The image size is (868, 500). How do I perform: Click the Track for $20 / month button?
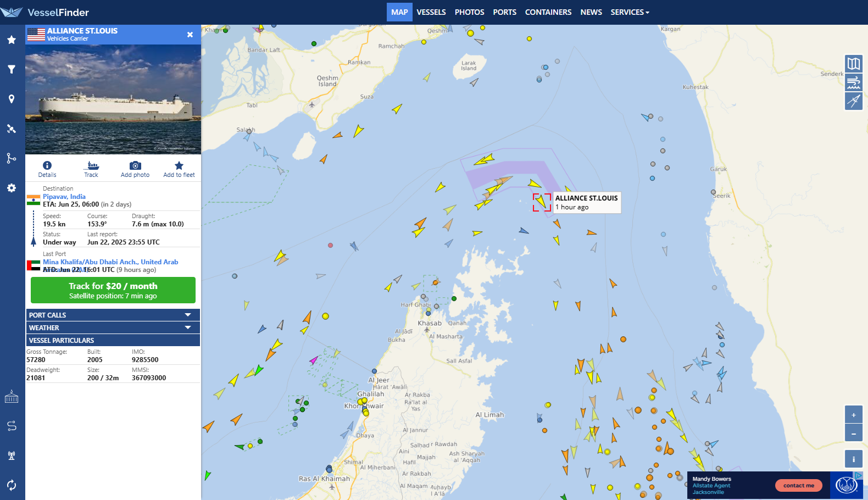pyautogui.click(x=113, y=290)
